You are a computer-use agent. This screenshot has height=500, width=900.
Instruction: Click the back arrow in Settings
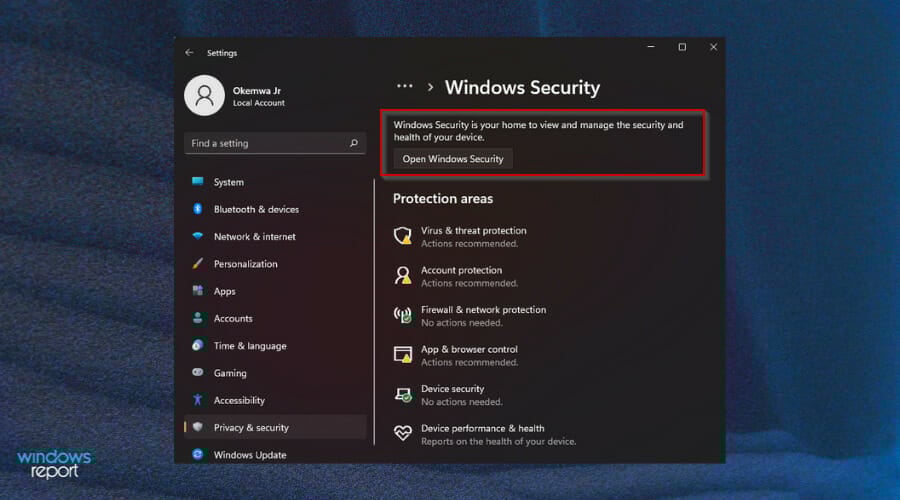[x=189, y=53]
